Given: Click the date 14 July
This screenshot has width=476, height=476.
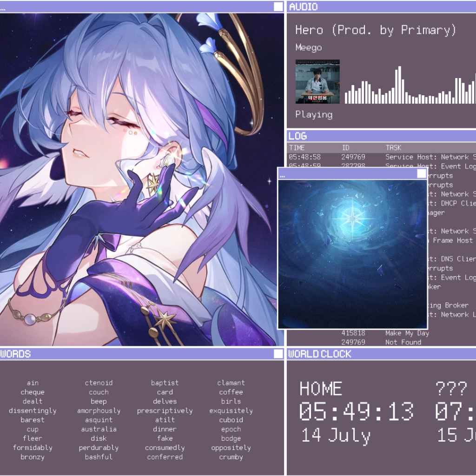Looking at the screenshot, I should pos(336,436).
